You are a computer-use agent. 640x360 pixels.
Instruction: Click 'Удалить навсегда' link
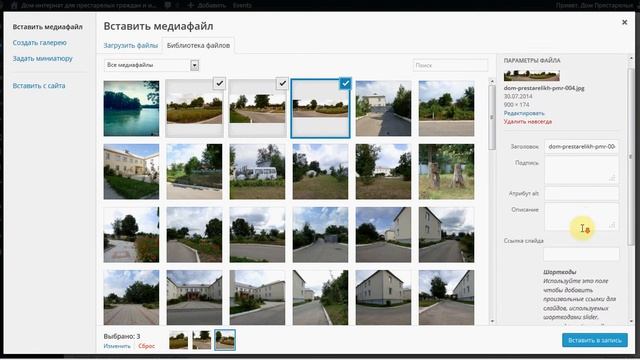[x=528, y=121]
